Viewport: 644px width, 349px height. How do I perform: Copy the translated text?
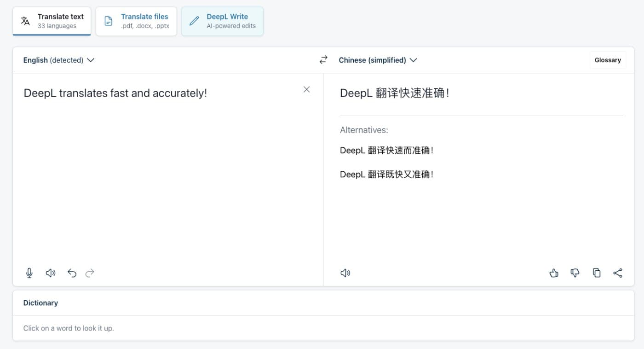point(597,273)
